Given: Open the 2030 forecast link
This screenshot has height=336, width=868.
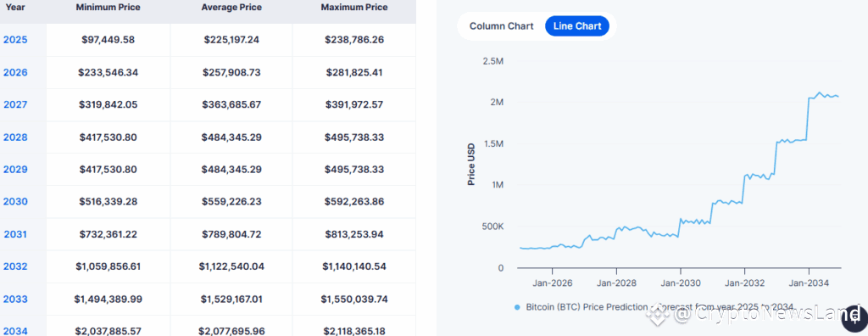Looking at the screenshot, I should point(15,201).
